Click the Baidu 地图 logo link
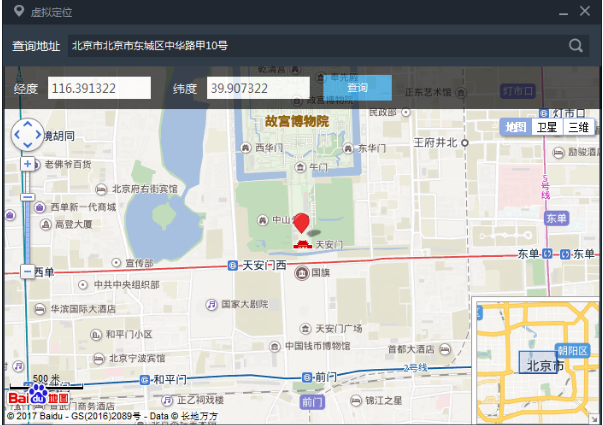Viewport: 603px width, 425px height. [x=38, y=397]
